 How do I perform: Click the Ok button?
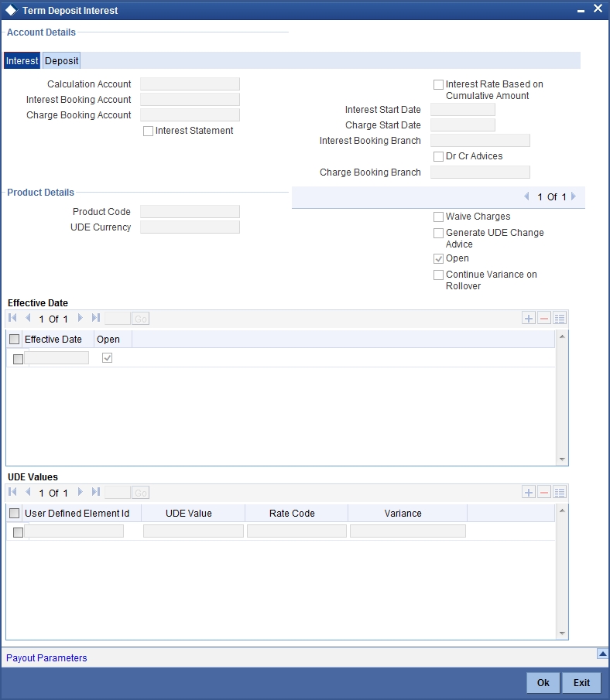543,683
